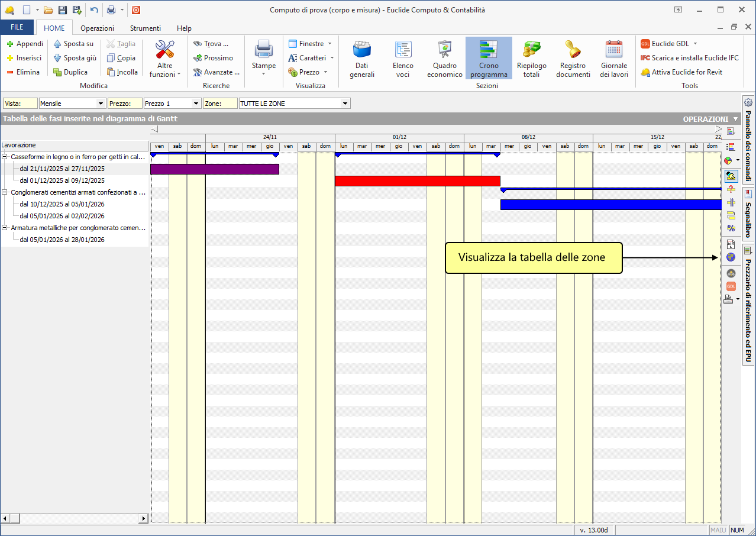Collapse the Casseforme in legno tree node
The height and width of the screenshot is (536, 756).
(5, 157)
